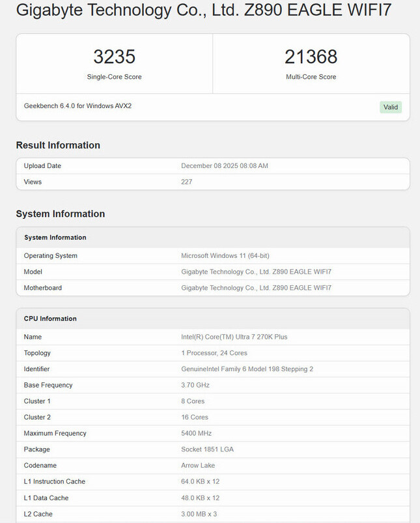Select the Single-Core Score value 3235
The height and width of the screenshot is (523, 420).
pyautogui.click(x=114, y=57)
